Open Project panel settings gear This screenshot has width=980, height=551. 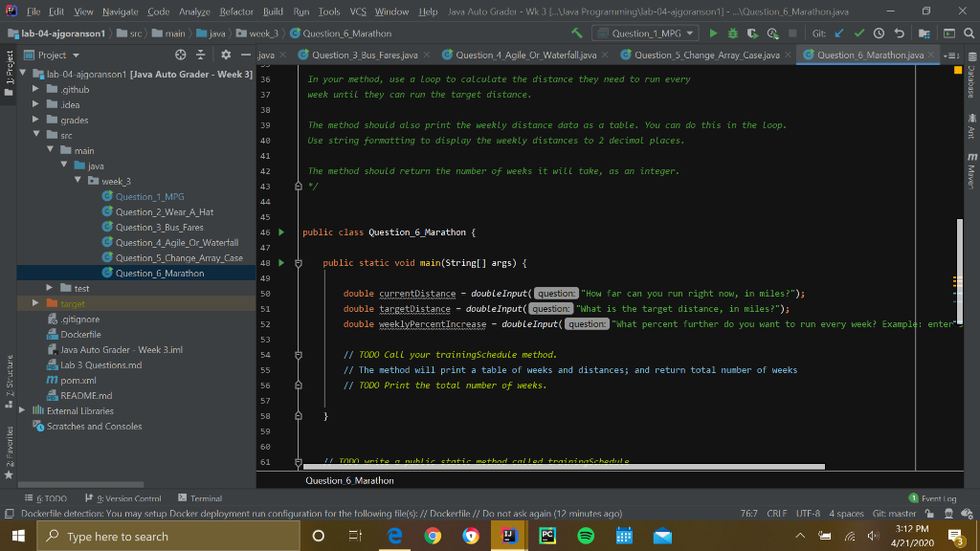pos(228,55)
